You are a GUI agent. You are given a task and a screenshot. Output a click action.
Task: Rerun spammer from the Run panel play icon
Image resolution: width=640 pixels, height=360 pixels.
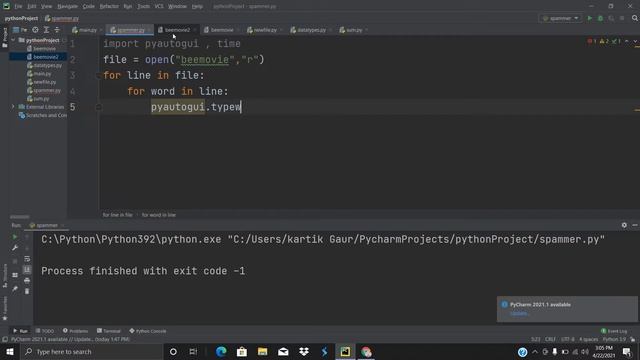[15, 237]
